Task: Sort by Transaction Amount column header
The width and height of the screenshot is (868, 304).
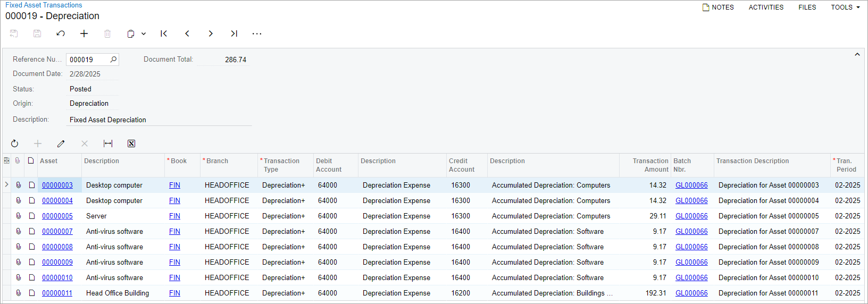Action: (650, 165)
